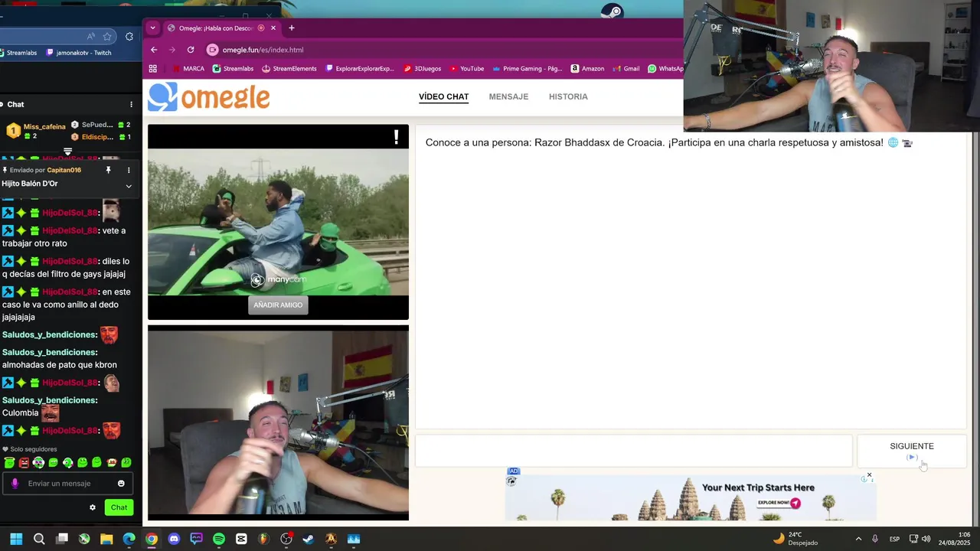Viewport: 980px width, 551px height.
Task: Open the Amazon bookmark
Action: click(x=587, y=68)
